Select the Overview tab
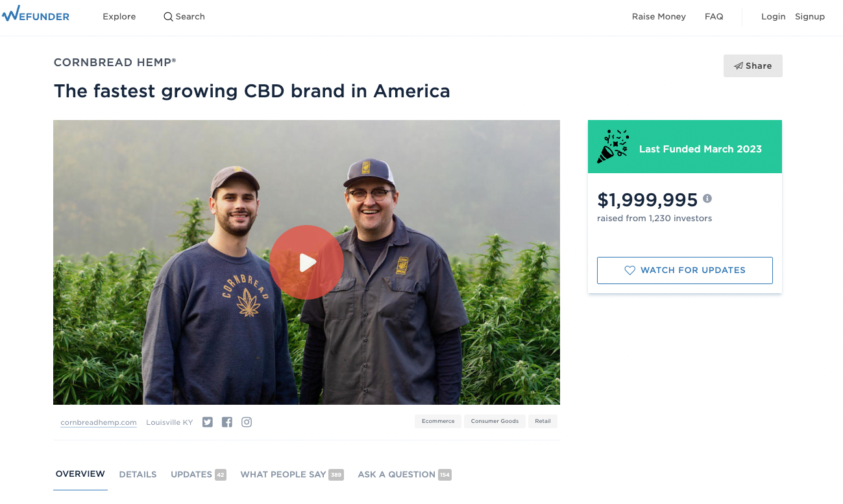843x504 pixels. (80, 474)
